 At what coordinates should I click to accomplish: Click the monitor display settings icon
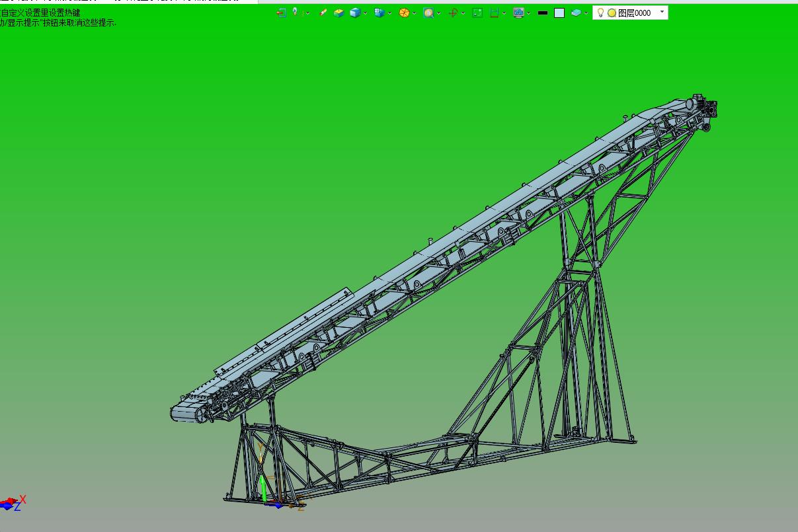(x=518, y=13)
